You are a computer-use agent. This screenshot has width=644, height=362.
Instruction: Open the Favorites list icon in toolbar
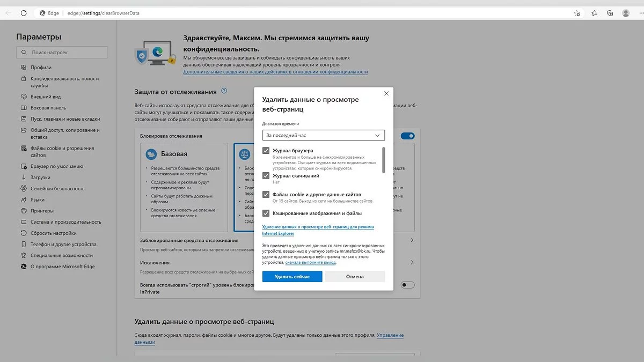pos(595,13)
